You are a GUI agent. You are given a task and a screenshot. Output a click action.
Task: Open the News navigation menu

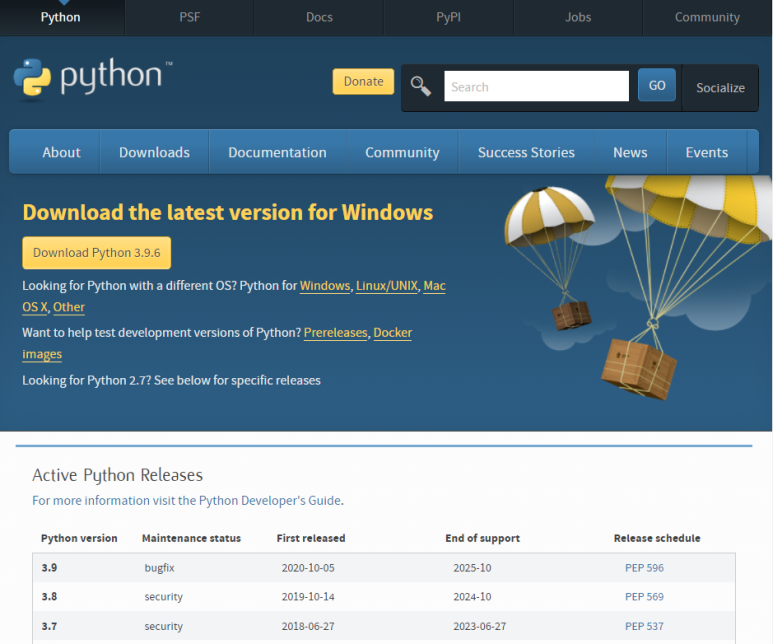click(x=630, y=152)
